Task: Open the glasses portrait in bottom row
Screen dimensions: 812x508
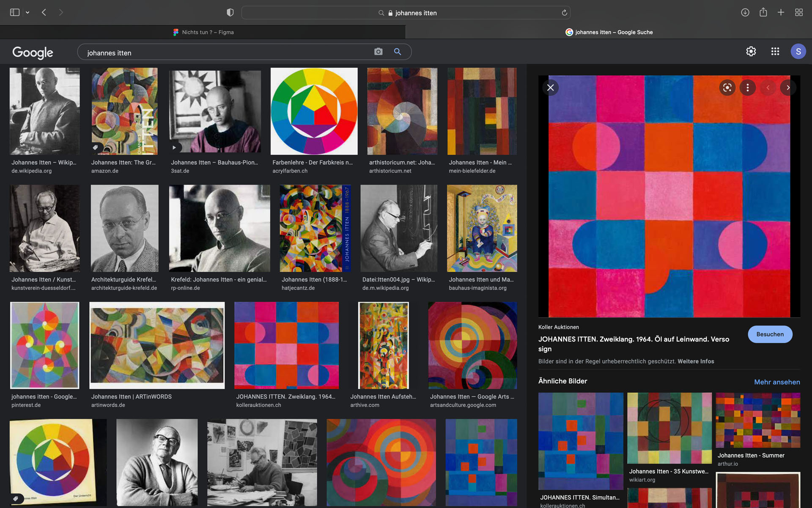Action: tap(157, 463)
